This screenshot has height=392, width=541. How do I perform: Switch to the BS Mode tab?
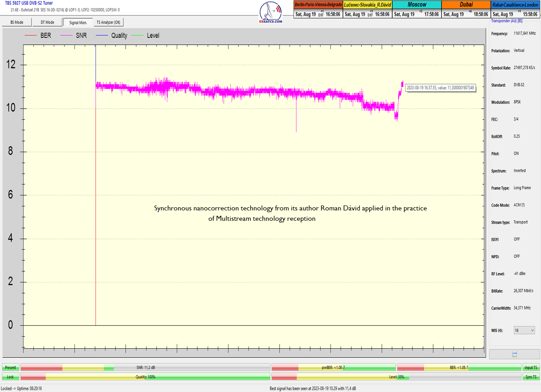(17, 22)
